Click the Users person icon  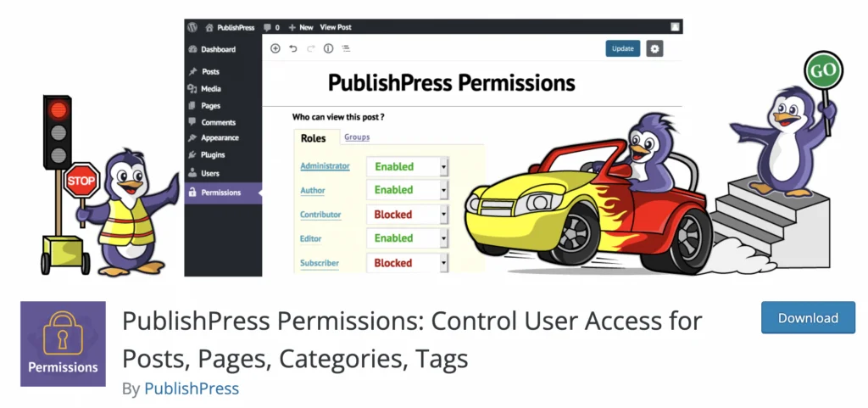click(192, 173)
